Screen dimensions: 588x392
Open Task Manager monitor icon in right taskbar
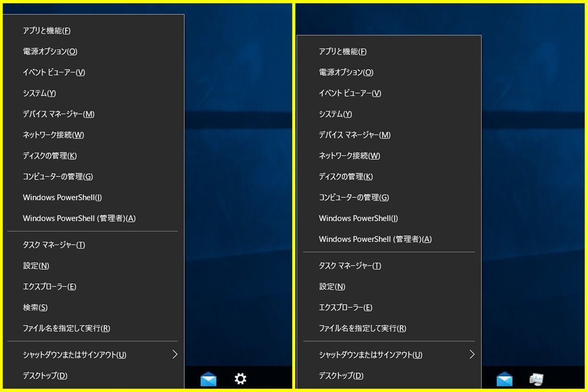537,379
